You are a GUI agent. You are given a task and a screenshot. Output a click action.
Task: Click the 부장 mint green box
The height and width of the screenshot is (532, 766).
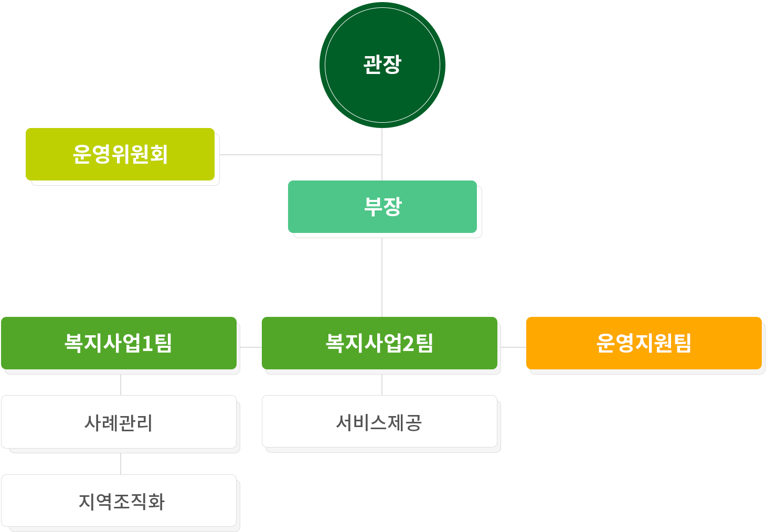point(382,207)
